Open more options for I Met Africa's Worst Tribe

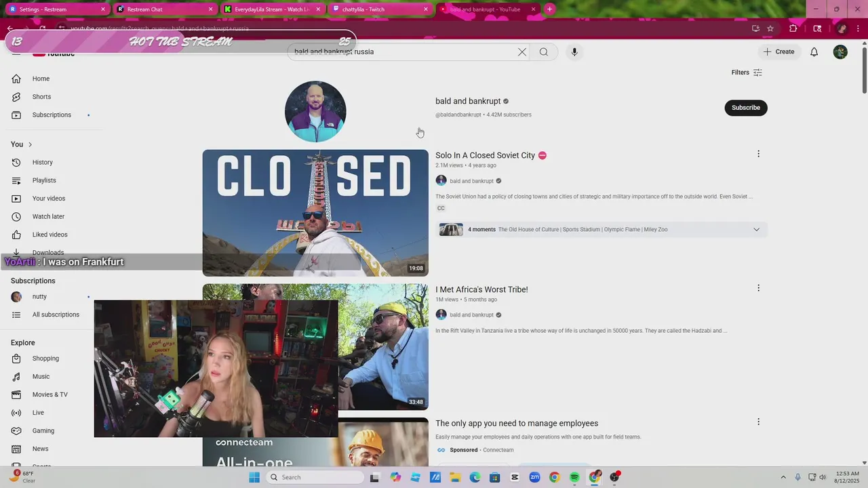click(758, 289)
